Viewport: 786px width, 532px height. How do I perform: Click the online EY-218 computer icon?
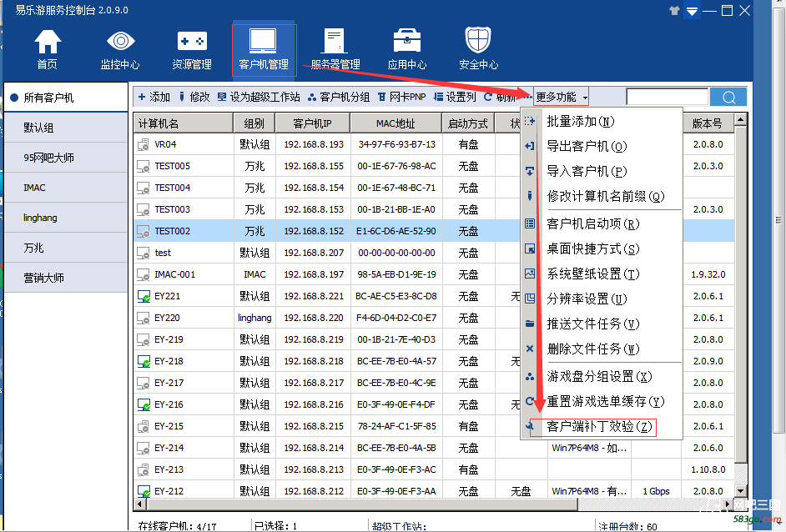(144, 362)
